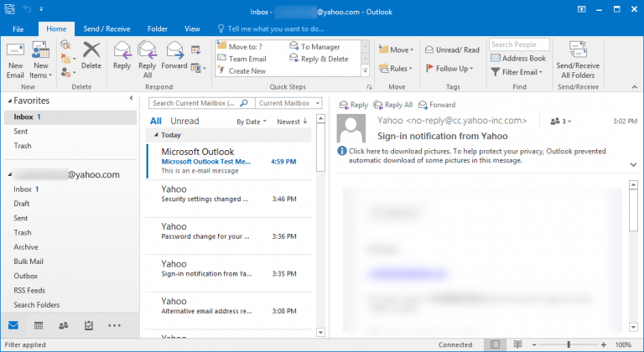Click Reply in the reading pane
The height and width of the screenshot is (352, 644).
pos(354,105)
